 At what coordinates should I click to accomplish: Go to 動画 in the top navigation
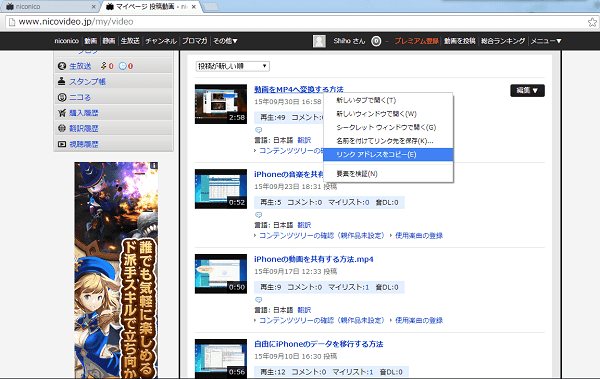(91, 41)
